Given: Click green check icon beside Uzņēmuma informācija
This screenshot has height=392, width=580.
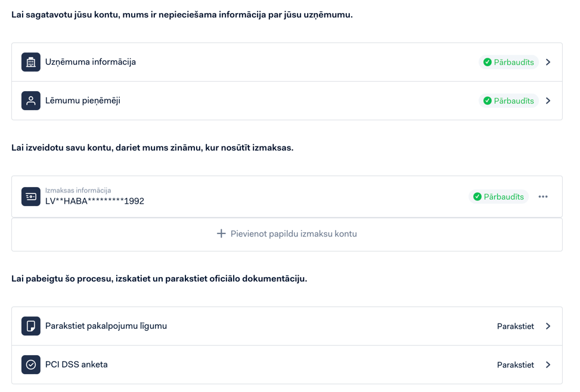Looking at the screenshot, I should coord(488,62).
